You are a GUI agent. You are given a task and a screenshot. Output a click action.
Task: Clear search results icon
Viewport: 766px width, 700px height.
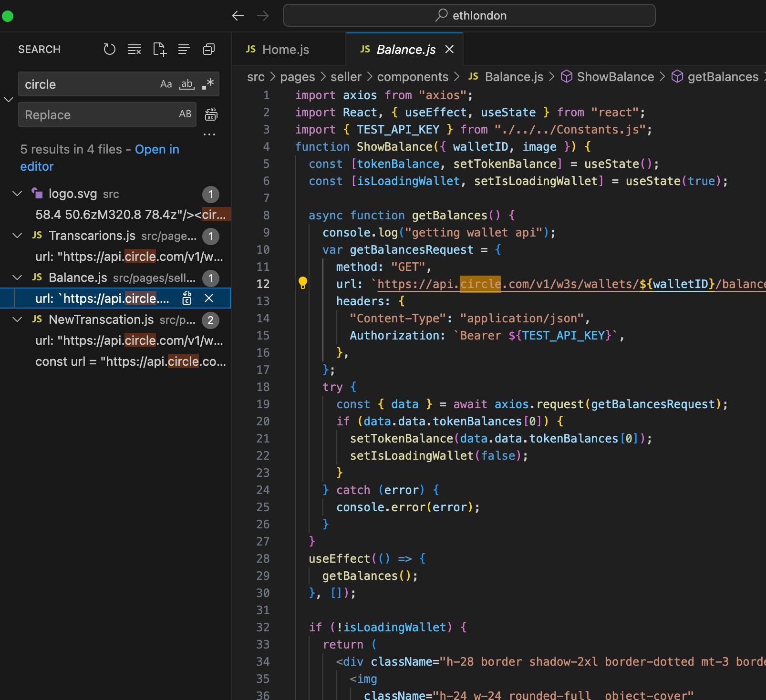pos(135,49)
